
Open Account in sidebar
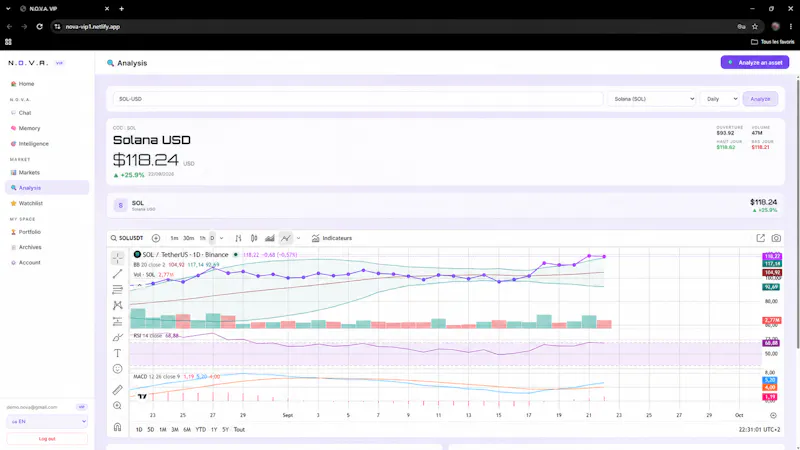pyautogui.click(x=47, y=262)
